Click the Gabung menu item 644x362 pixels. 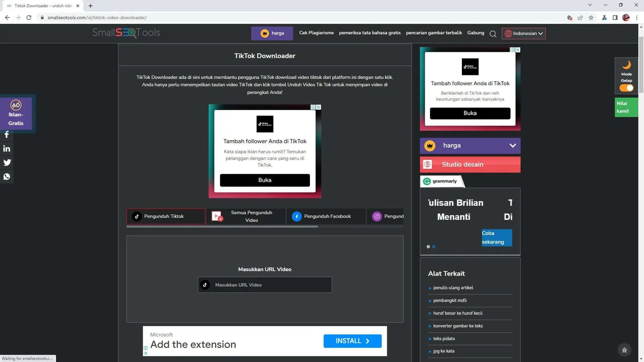(x=476, y=33)
